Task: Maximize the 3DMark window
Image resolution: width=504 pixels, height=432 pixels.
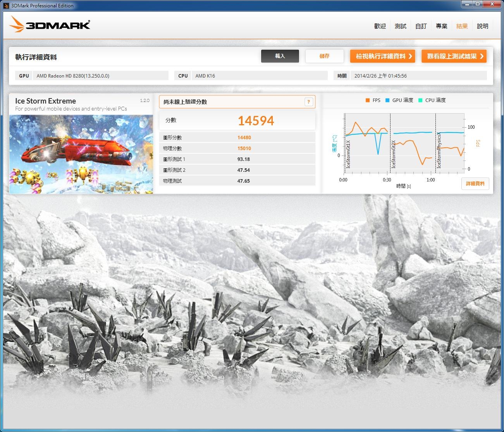Action: (478, 4)
